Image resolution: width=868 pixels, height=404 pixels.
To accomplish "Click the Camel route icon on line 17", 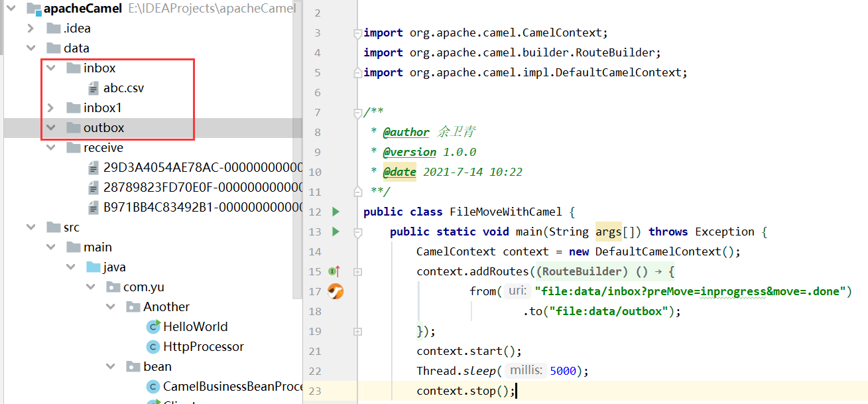I will (x=336, y=291).
